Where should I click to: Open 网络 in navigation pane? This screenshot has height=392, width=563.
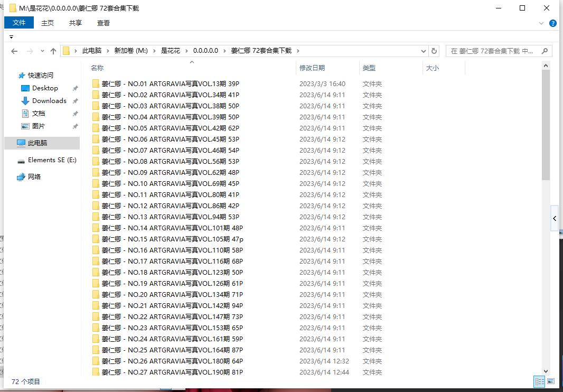click(x=34, y=177)
